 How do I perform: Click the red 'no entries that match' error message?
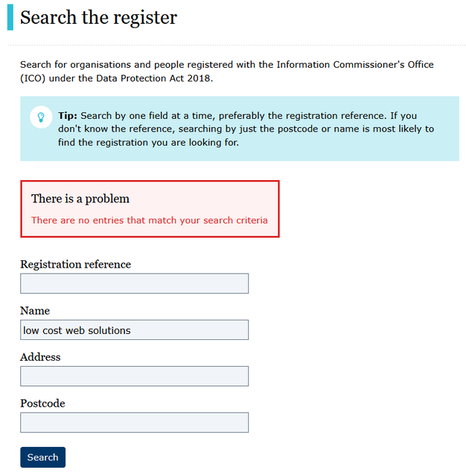point(150,220)
